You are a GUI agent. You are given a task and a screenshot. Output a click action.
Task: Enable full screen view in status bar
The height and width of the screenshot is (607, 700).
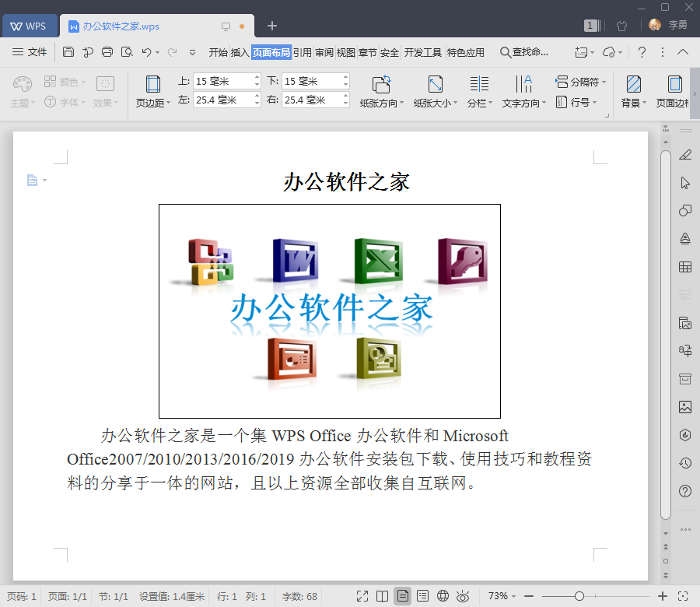[362, 596]
